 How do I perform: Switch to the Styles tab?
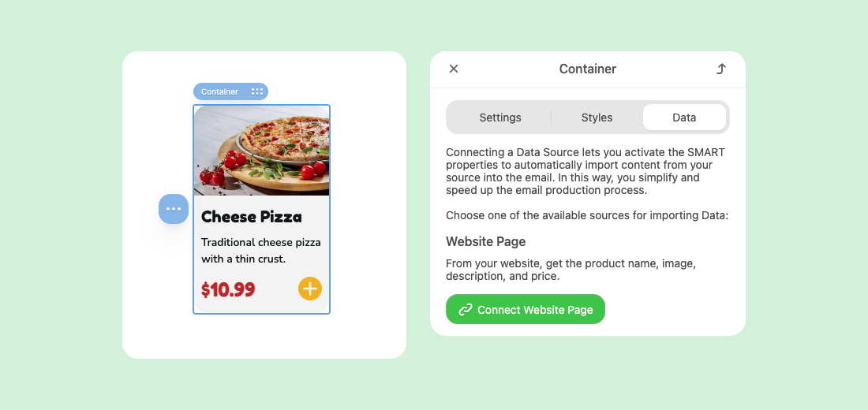[597, 117]
